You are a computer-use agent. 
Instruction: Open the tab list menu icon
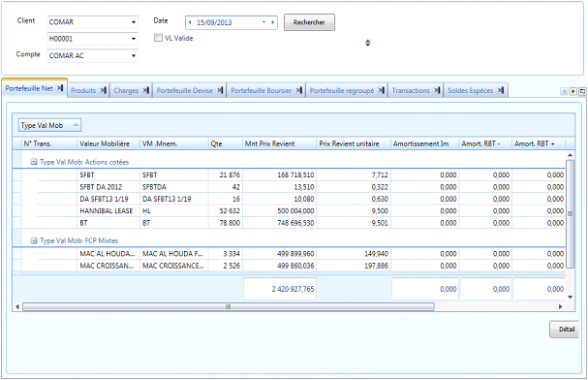[582, 91]
